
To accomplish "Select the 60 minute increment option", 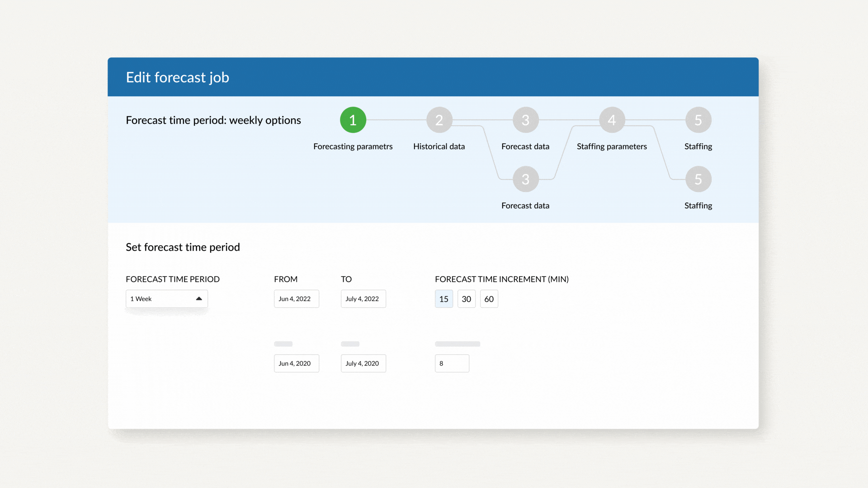I will pos(489,299).
